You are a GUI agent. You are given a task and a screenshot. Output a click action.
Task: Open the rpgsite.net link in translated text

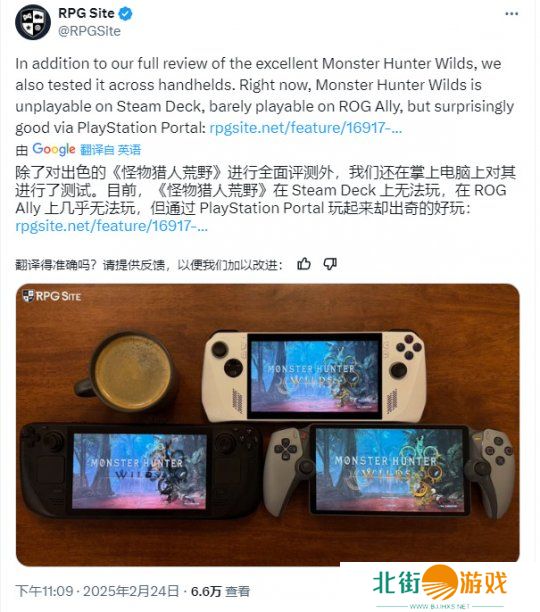pyautogui.click(x=112, y=226)
